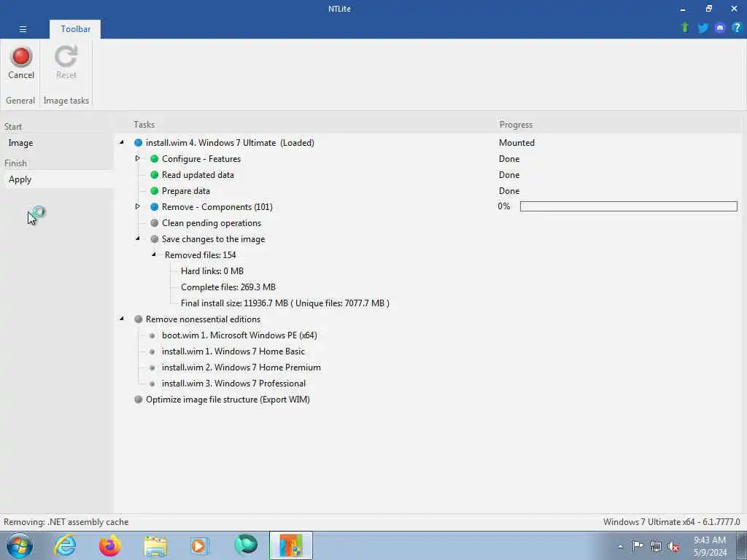The height and width of the screenshot is (560, 747).
Task: Click the network tray icon
Action: (656, 546)
